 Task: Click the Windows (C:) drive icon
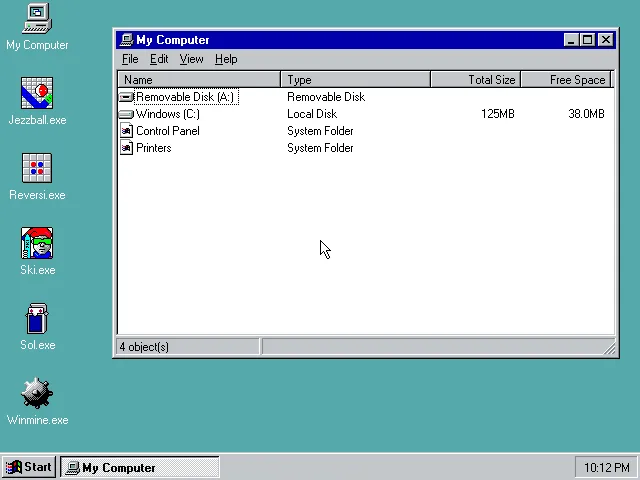tap(126, 114)
